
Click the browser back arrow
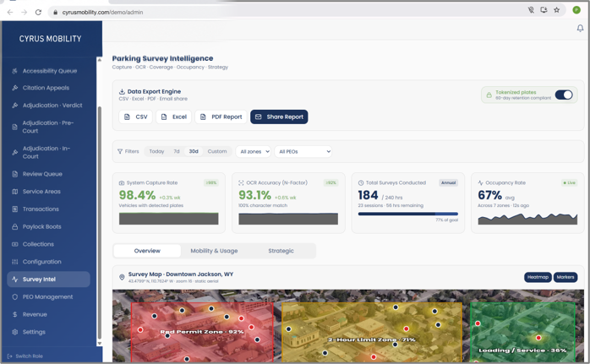tap(10, 12)
